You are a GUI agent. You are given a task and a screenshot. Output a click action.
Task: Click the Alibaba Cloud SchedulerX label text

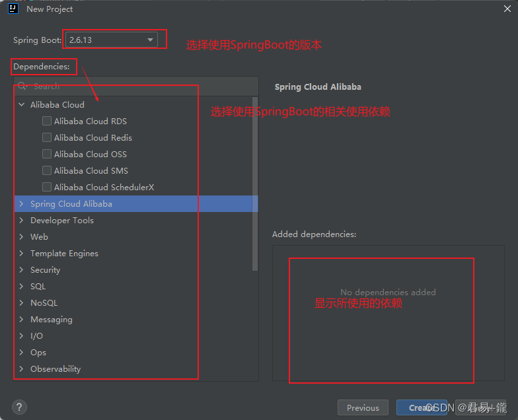pos(104,188)
